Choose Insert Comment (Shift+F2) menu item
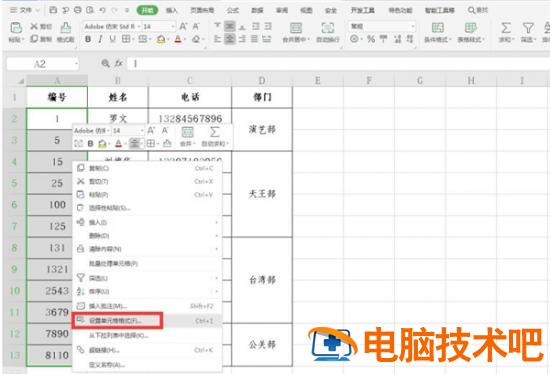550x374 pixels. point(147,306)
